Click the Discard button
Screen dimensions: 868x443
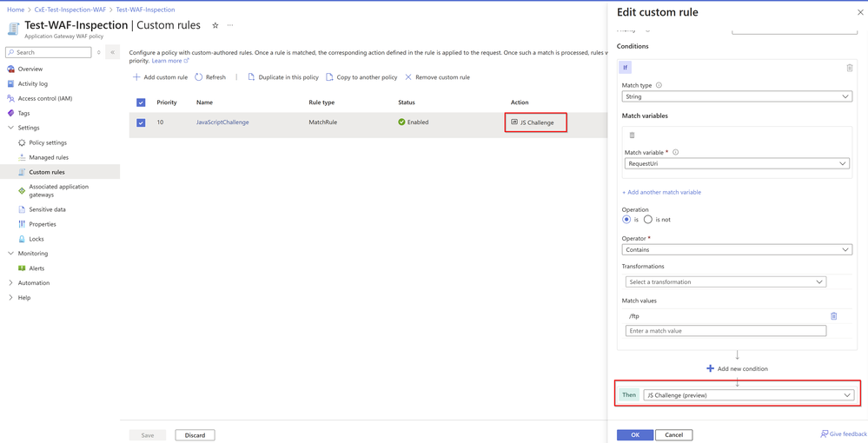click(195, 435)
